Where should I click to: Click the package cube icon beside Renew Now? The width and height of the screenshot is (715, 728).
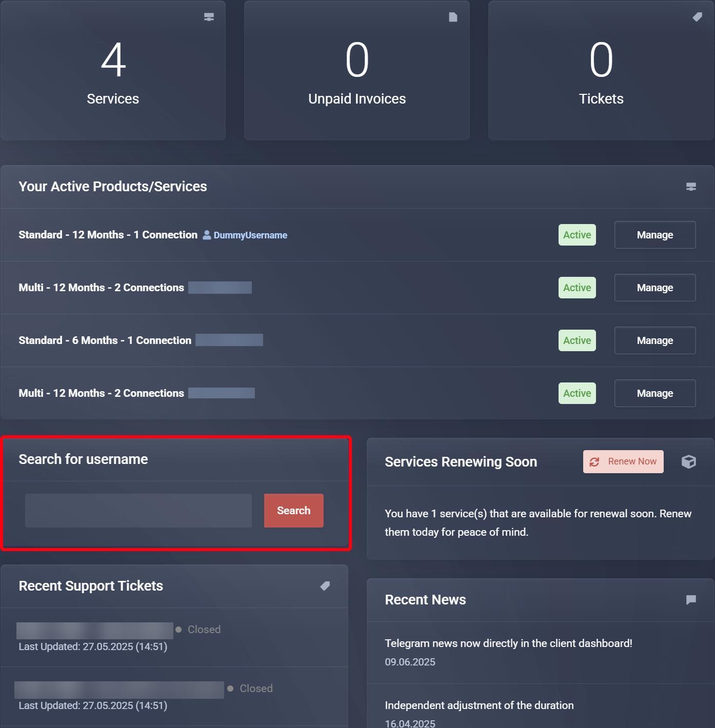[x=688, y=461]
